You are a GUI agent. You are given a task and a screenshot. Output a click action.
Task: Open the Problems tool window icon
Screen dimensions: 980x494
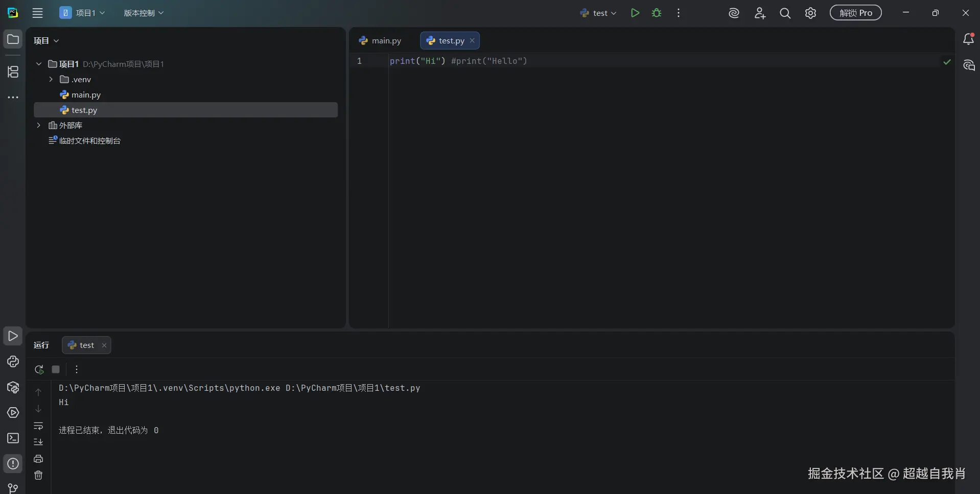tap(13, 464)
